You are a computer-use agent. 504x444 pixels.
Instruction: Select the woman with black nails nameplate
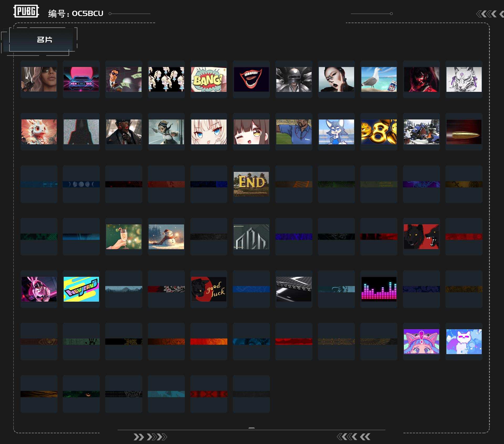click(x=336, y=79)
